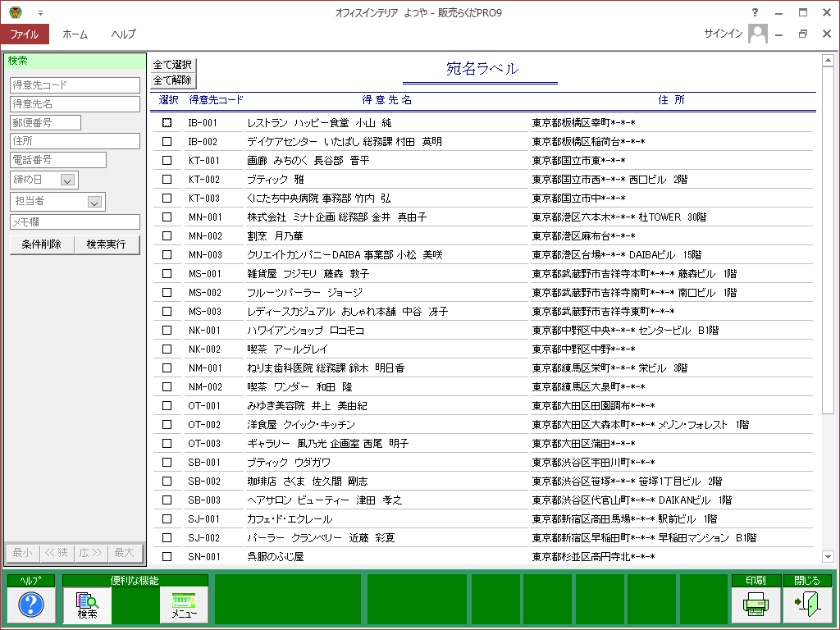Click address 東京都渋谷区宇田川町
The height and width of the screenshot is (630, 840).
tap(594, 463)
